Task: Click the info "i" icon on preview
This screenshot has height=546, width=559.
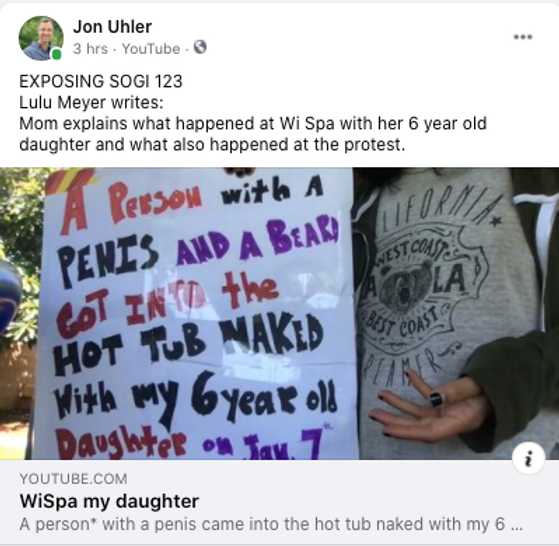Action: tap(528, 458)
